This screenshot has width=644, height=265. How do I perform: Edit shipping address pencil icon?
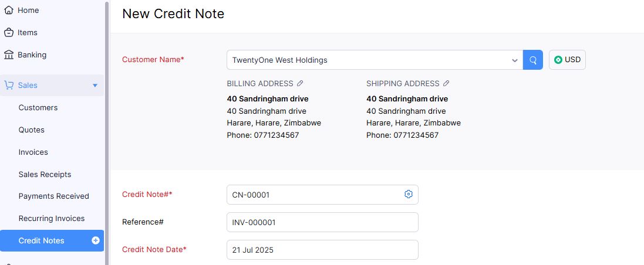446,83
